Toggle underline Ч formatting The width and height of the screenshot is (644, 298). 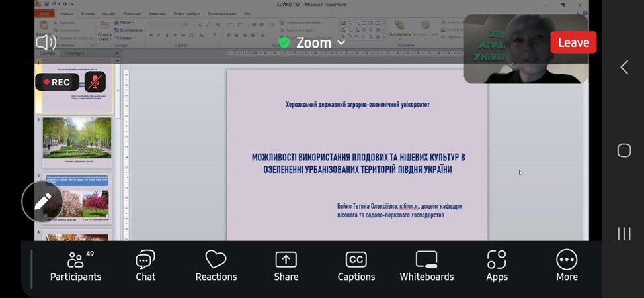(x=167, y=35)
